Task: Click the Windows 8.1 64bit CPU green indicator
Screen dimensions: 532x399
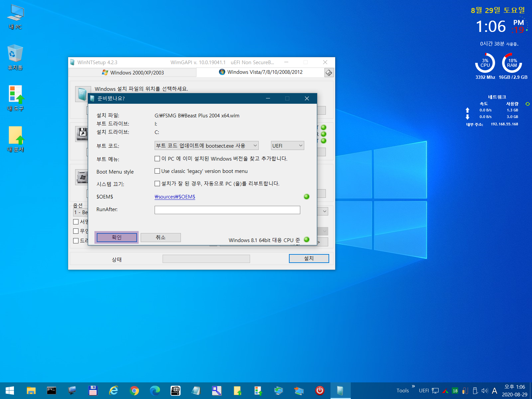Action: (x=307, y=239)
